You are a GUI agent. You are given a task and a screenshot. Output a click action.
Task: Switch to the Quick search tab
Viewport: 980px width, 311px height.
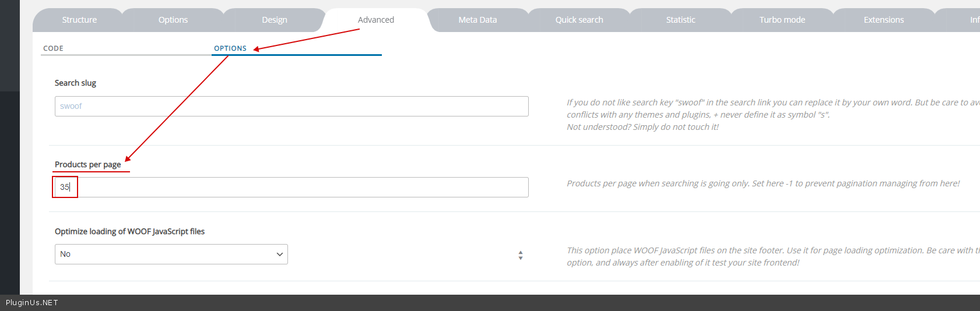coord(579,20)
